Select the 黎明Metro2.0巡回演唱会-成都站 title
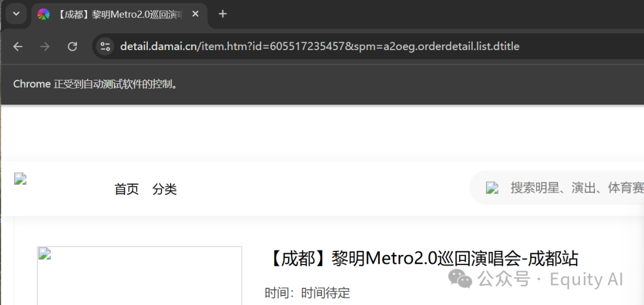This screenshot has height=305, width=644. 422,259
